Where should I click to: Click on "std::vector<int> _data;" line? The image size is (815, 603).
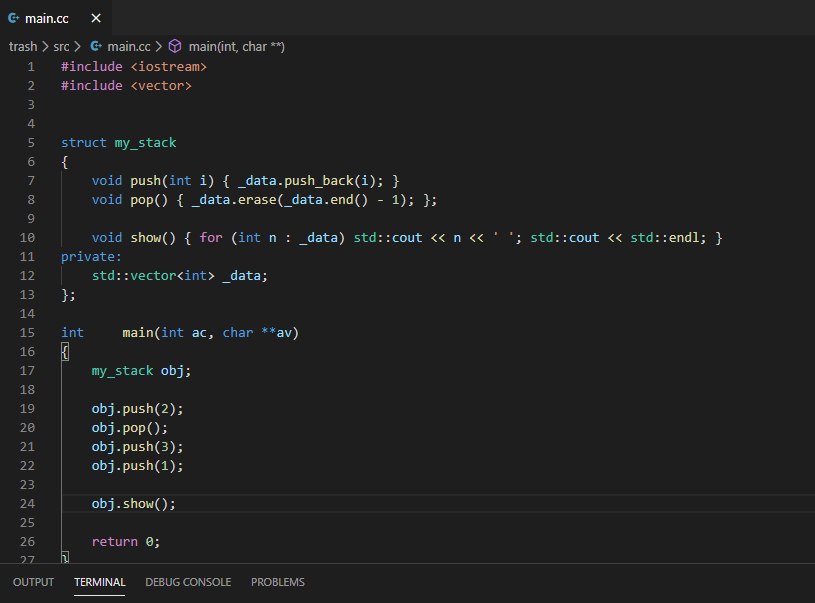(179, 276)
